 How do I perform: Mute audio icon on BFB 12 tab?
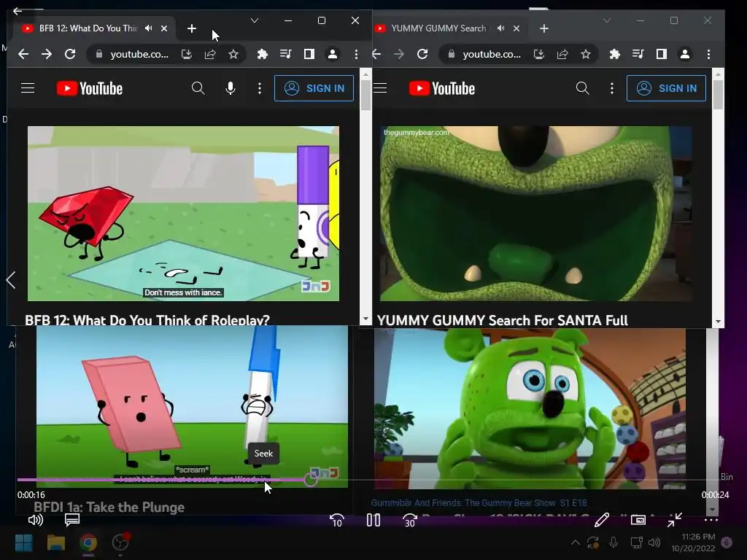(149, 28)
